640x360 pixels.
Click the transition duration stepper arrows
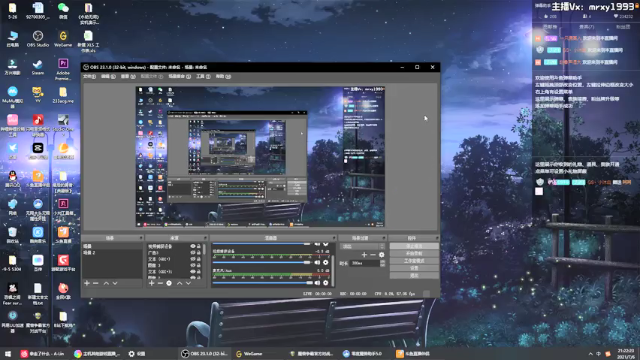pos(382,263)
